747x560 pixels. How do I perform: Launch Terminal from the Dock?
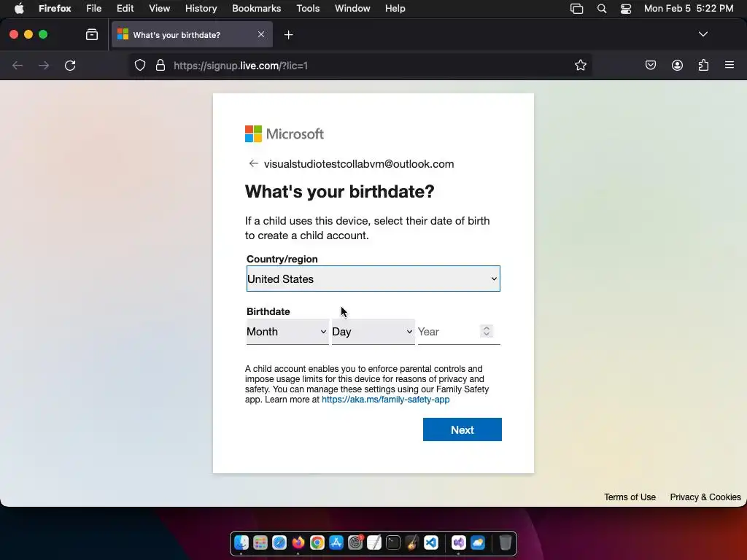pyautogui.click(x=393, y=542)
